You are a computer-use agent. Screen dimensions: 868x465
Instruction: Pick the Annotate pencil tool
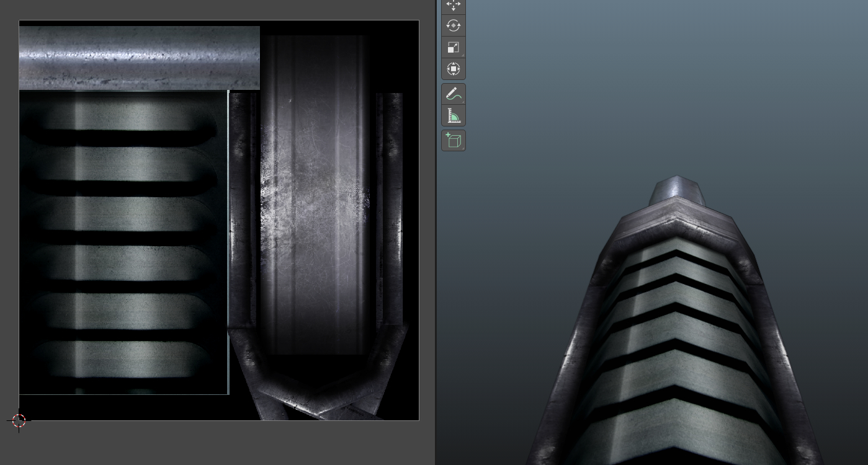(x=454, y=94)
